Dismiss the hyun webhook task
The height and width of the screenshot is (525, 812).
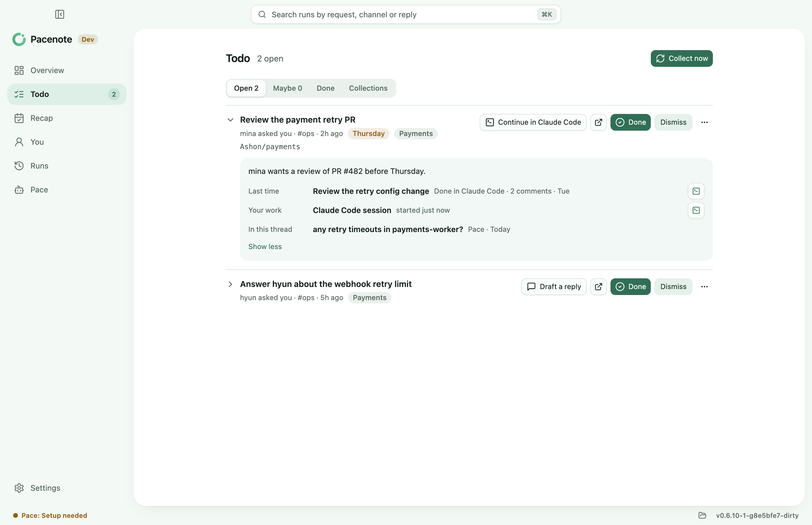673,287
